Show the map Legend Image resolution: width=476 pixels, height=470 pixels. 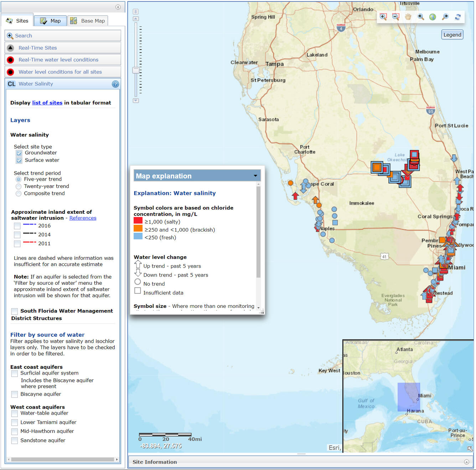tap(452, 34)
